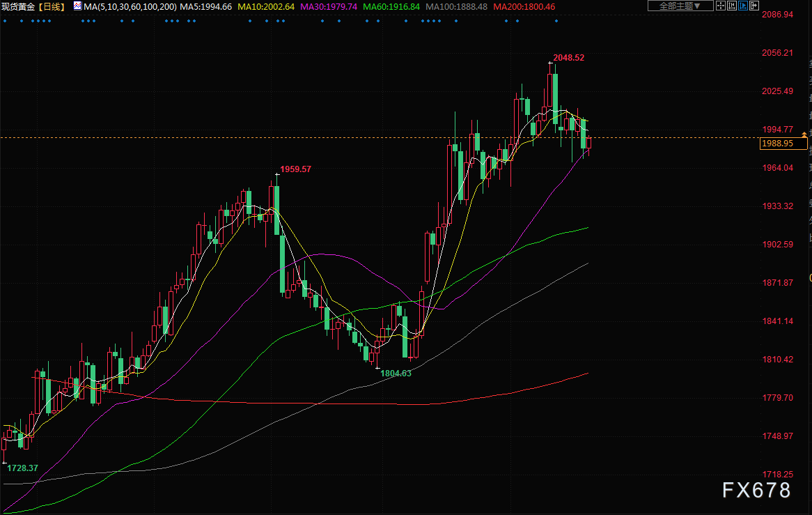Image resolution: width=812 pixels, height=515 pixels.
Task: Toggle the yellow MA10 line label
Action: coord(265,7)
